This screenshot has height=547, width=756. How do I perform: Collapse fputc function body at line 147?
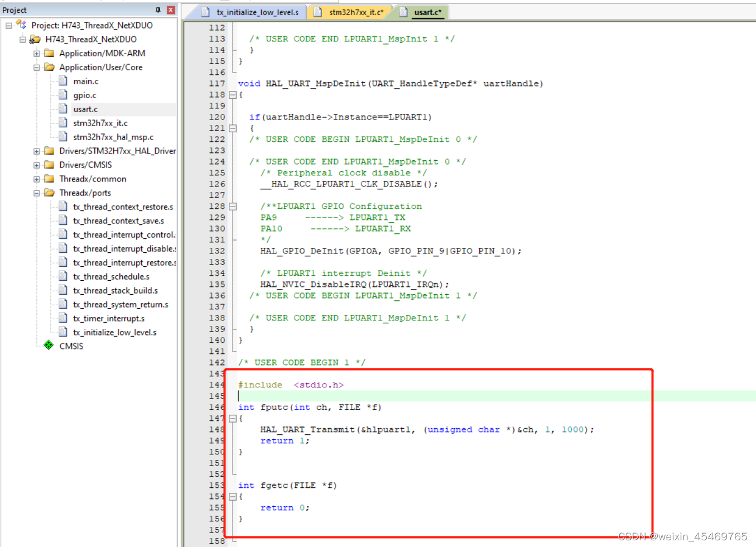[233, 419]
